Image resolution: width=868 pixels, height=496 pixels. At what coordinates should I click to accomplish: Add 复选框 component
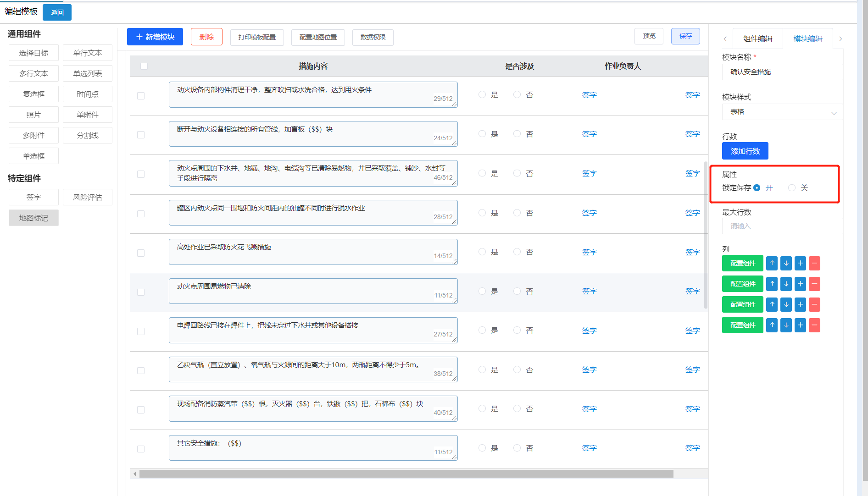tap(33, 94)
